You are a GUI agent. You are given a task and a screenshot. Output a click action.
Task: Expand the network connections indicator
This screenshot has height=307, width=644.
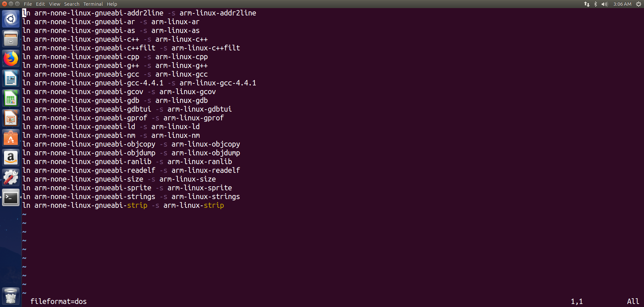587,4
